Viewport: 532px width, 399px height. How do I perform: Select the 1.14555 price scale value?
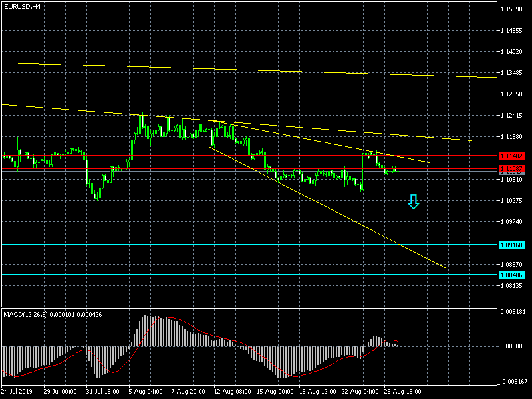point(511,31)
